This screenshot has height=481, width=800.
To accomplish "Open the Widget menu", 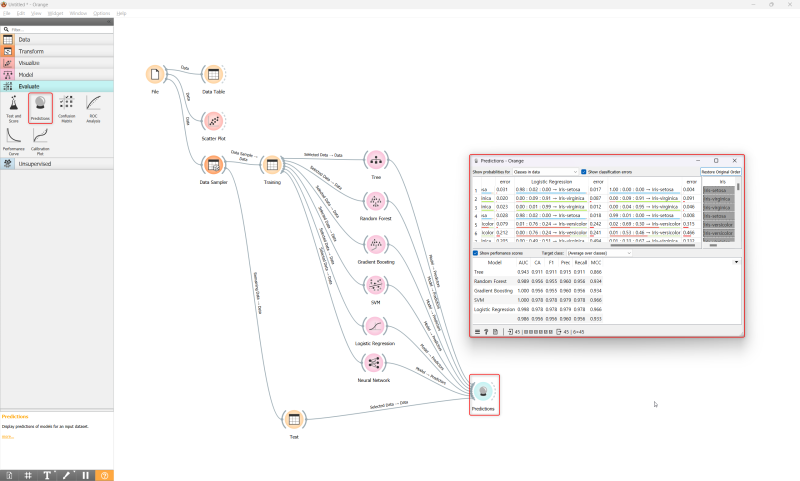I will click(55, 13).
